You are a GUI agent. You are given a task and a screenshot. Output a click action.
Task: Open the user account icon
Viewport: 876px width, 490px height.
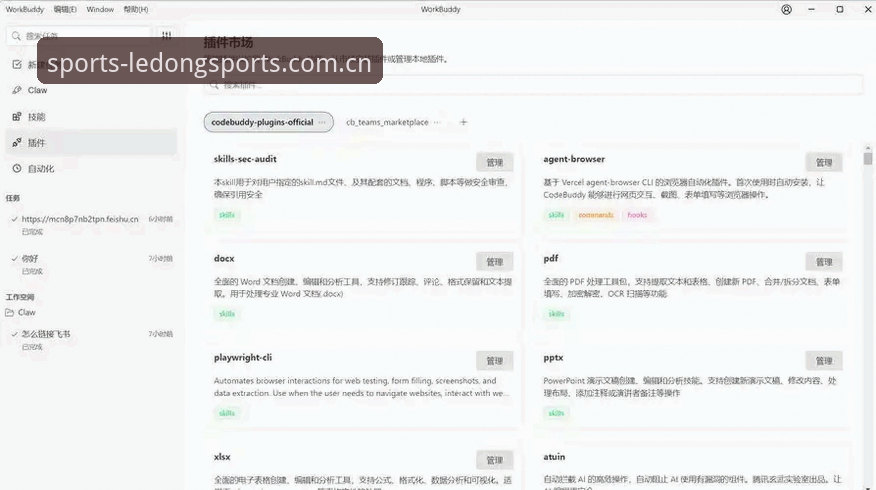tap(786, 9)
